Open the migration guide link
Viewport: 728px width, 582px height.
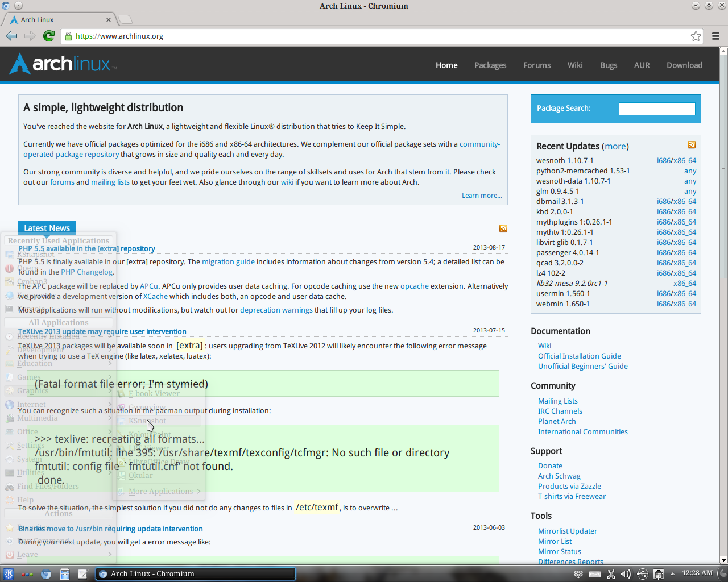pyautogui.click(x=228, y=262)
